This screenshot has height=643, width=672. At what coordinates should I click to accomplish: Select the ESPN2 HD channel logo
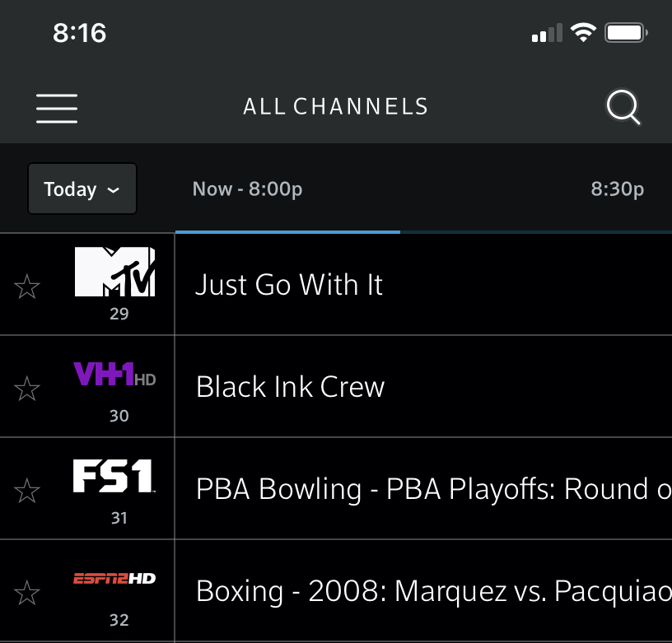coord(115,579)
